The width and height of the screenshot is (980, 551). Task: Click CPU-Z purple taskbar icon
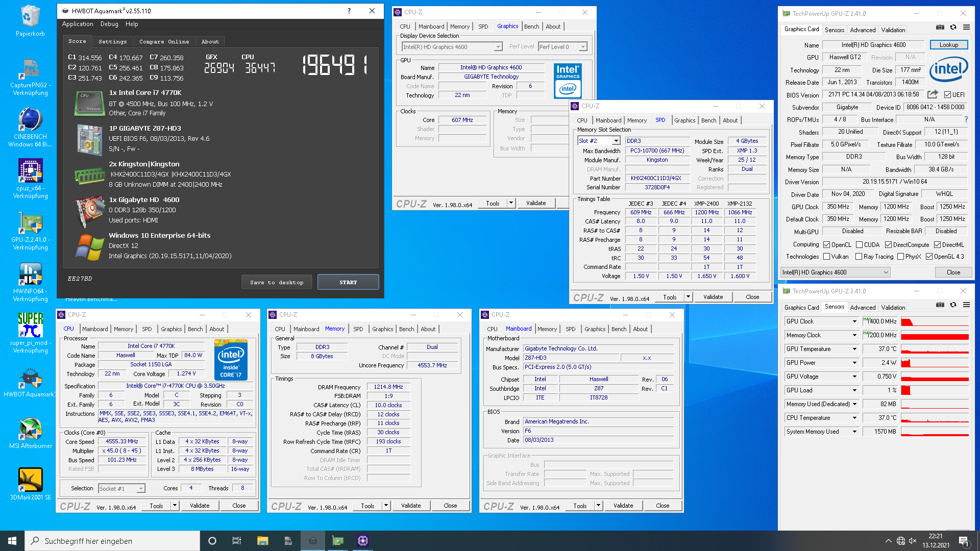pyautogui.click(x=363, y=541)
